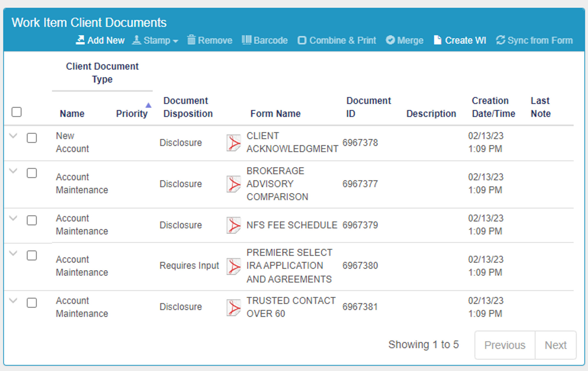Check the Requires Input row checkbox
The height and width of the screenshot is (371, 588).
coord(32,256)
